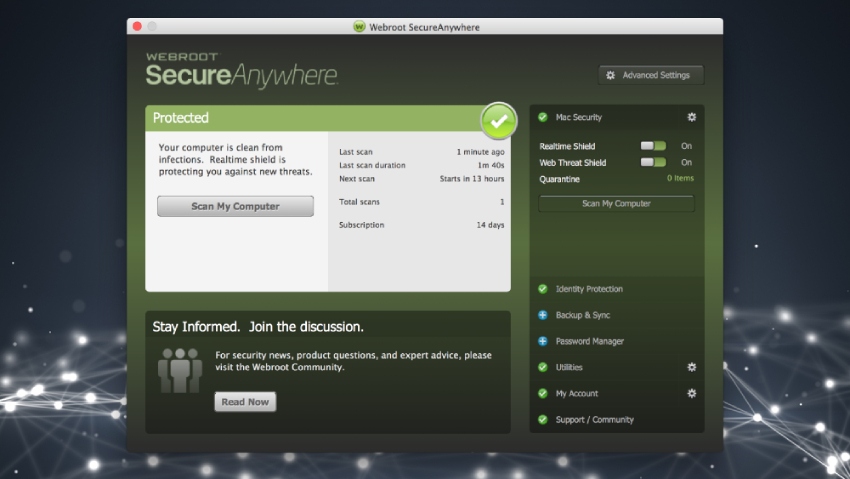Open Advanced Settings
Viewport: 850px width, 479px height.
[651, 75]
